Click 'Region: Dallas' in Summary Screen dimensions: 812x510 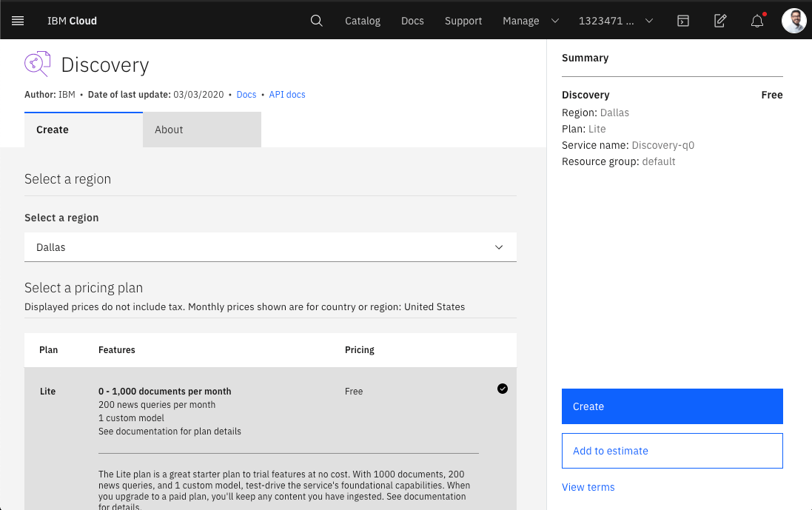coord(596,113)
